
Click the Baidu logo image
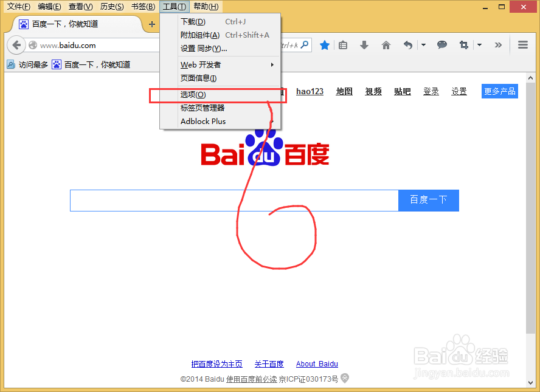(x=265, y=148)
